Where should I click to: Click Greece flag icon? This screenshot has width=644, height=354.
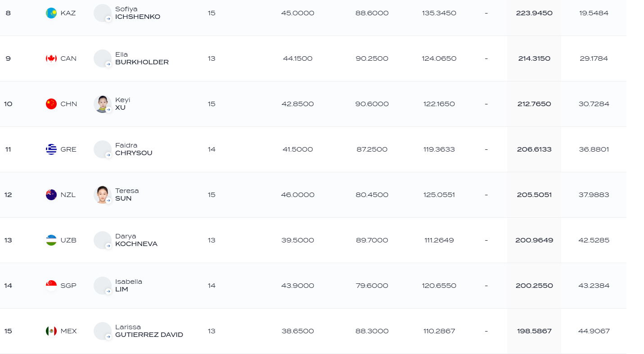(x=51, y=149)
